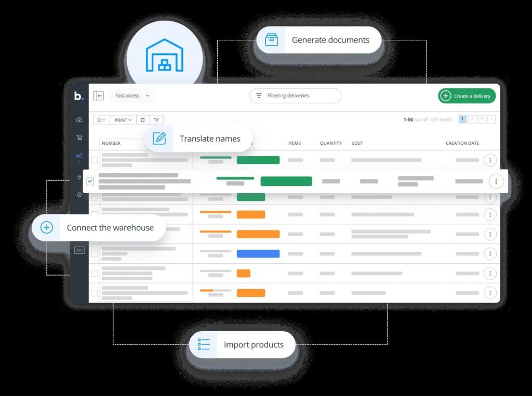Click the Filtering deliveries field
Screen dimensions: 532x396
coord(295,95)
